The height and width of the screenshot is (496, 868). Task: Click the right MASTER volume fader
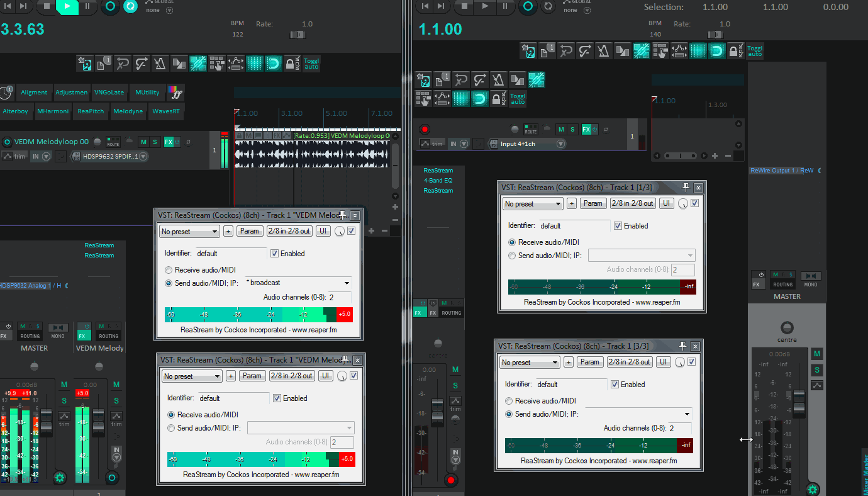point(799,403)
